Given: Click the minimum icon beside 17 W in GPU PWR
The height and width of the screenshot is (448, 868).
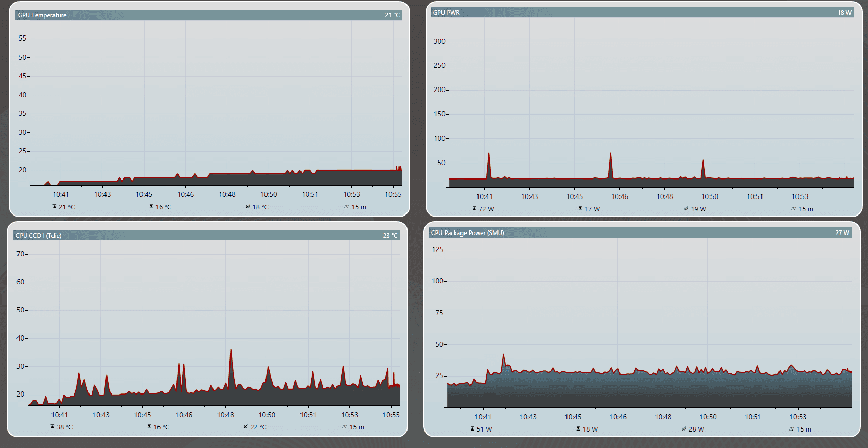Looking at the screenshot, I should click(x=580, y=209).
